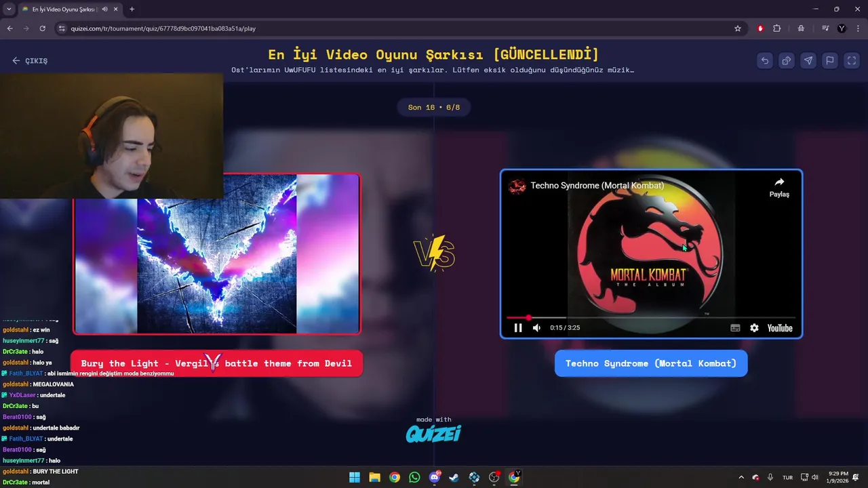Click chat message MEGALOVANIA
The width and height of the screenshot is (868, 488).
click(x=54, y=384)
